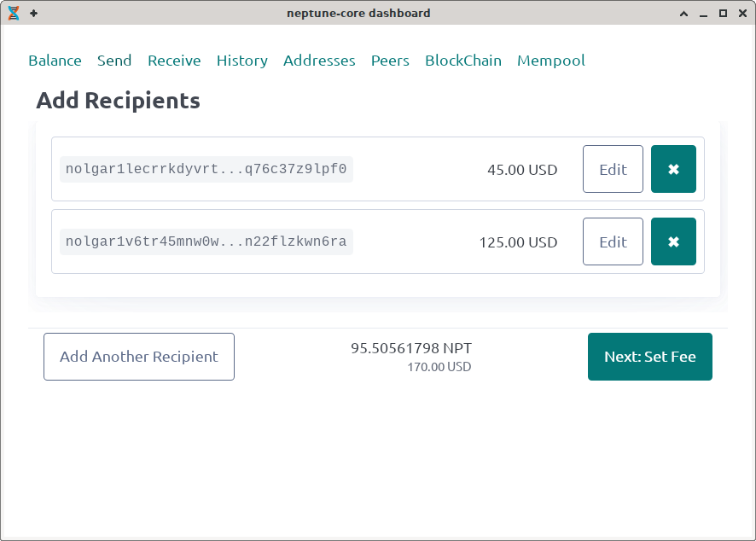Delete the 125.00 USD recipient row
Viewport: 756px width, 541px height.
click(x=673, y=241)
